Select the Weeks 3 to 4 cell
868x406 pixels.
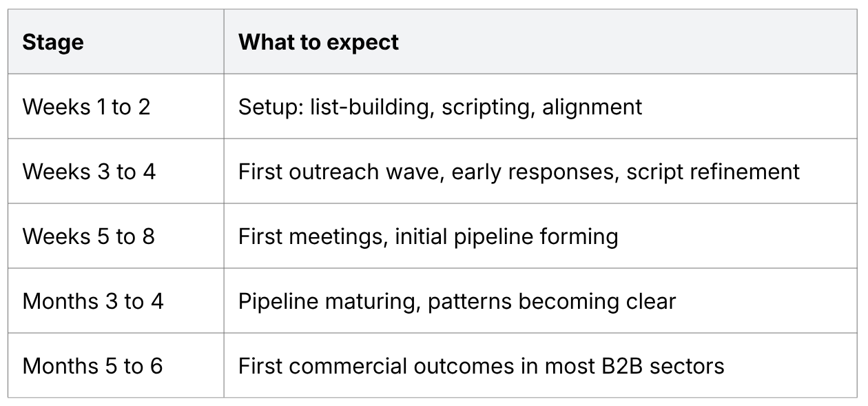tap(116, 171)
